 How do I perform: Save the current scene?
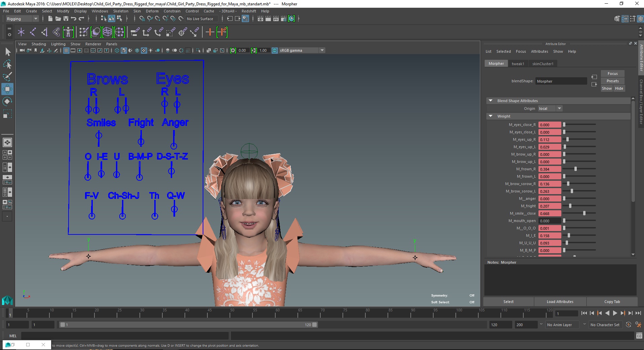(66, 19)
